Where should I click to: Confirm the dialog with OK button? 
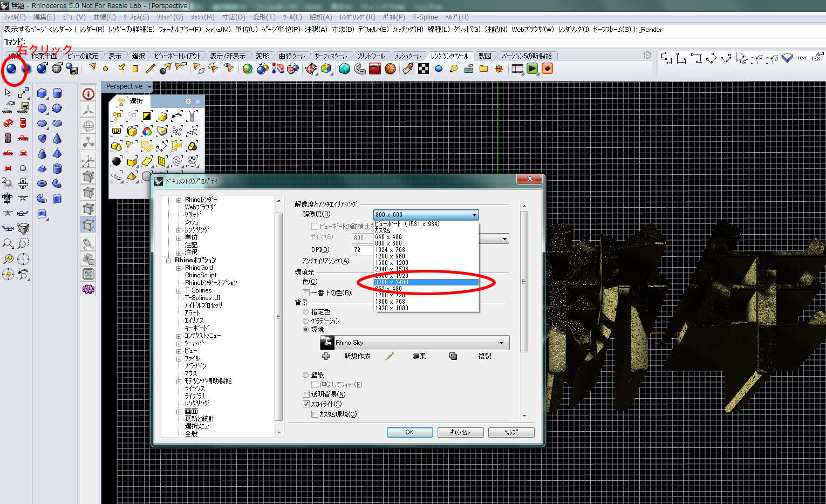coord(409,432)
